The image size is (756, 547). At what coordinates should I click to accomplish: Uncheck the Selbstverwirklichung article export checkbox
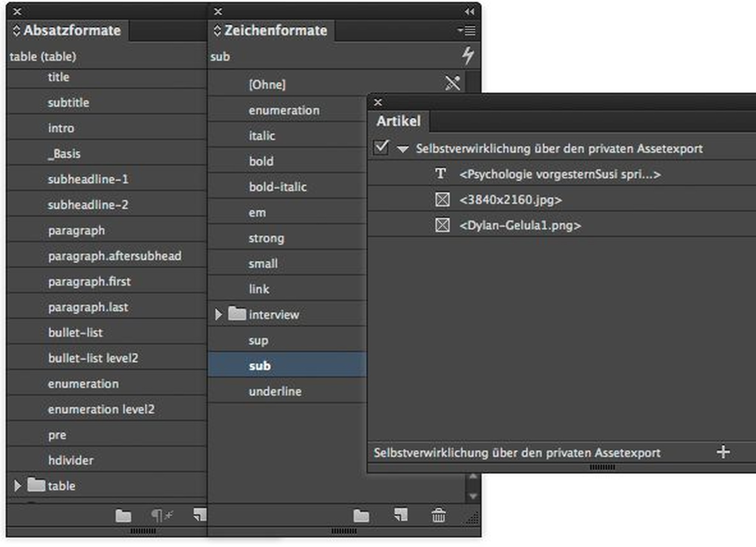pos(381,148)
